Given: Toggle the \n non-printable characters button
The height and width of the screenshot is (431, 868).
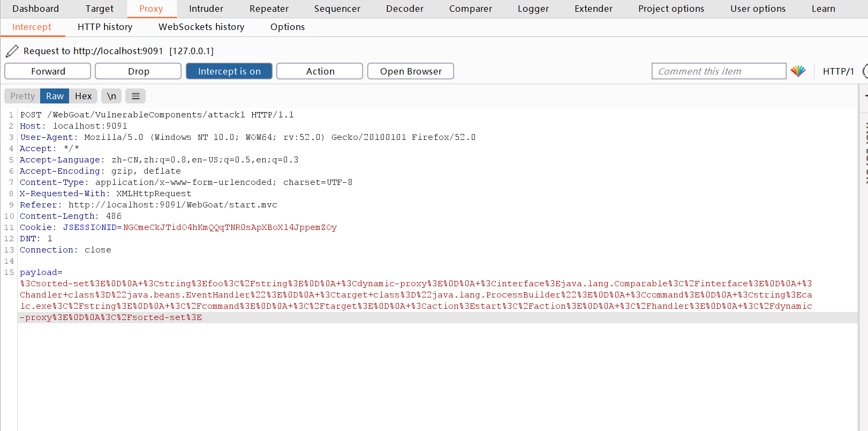Looking at the screenshot, I should pos(111,96).
